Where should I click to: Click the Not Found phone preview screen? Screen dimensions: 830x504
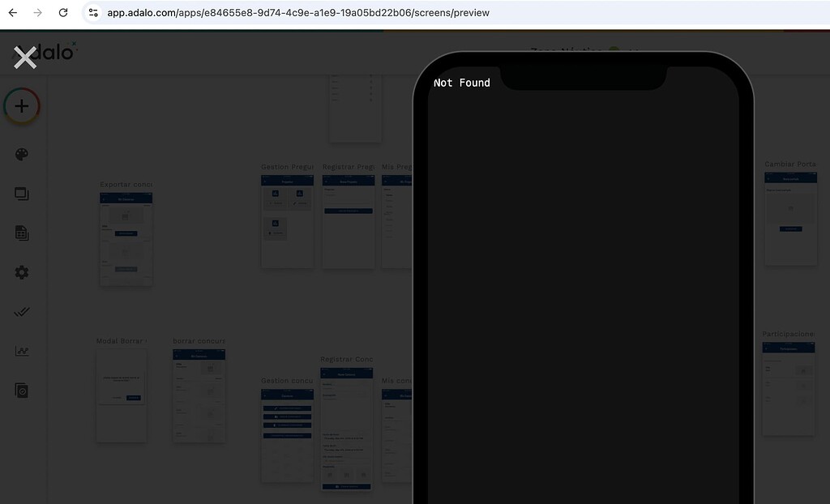tap(582, 284)
